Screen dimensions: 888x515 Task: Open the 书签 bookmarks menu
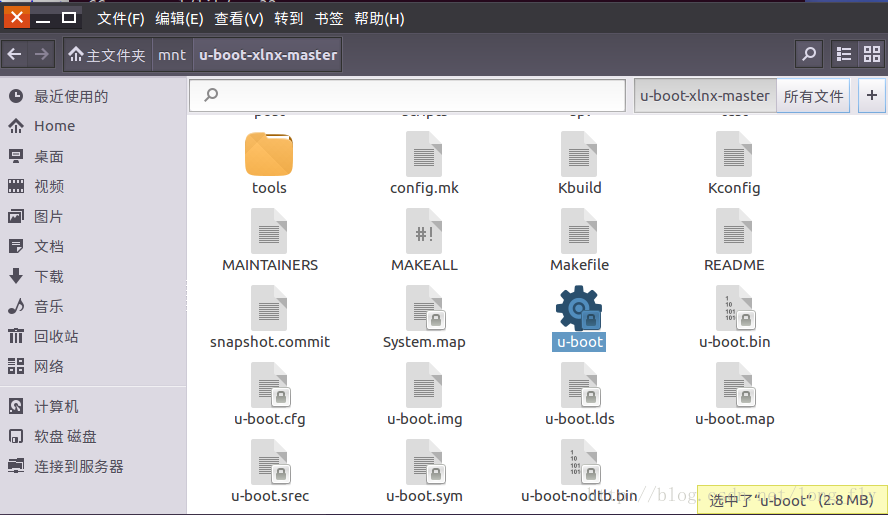pyautogui.click(x=329, y=19)
